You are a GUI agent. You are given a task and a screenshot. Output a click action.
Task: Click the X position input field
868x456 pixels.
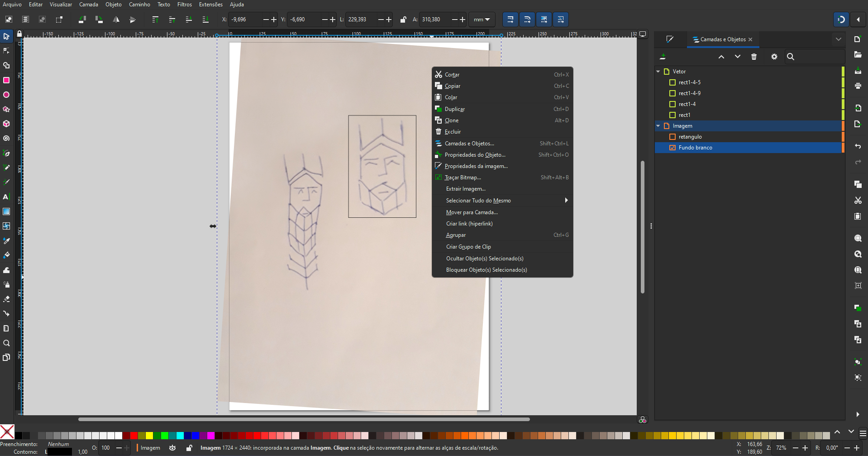(245, 19)
